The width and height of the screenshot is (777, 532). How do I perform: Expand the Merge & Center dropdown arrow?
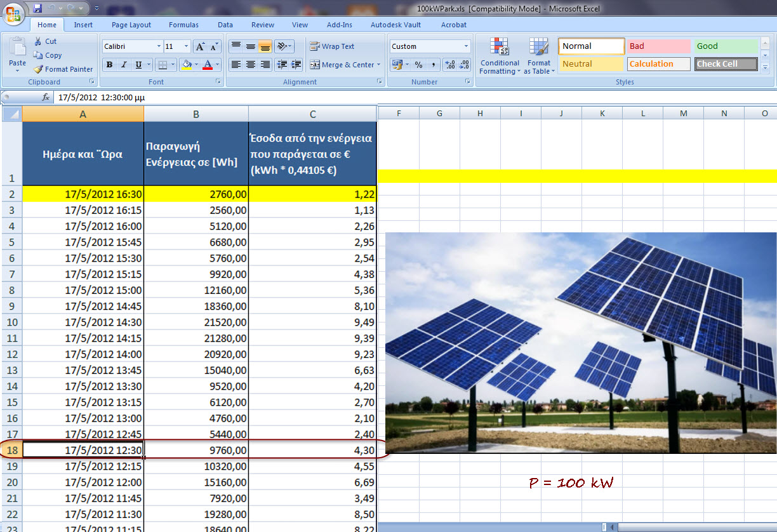378,65
